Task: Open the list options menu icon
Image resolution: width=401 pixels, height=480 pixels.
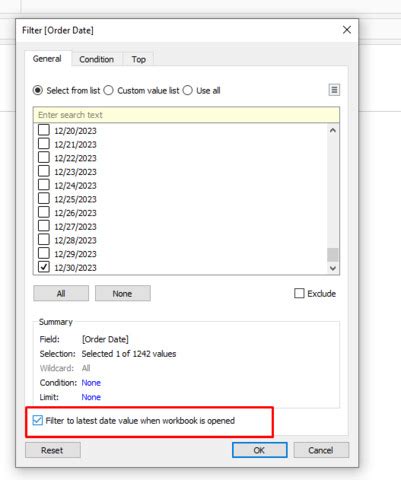Action: (x=334, y=90)
